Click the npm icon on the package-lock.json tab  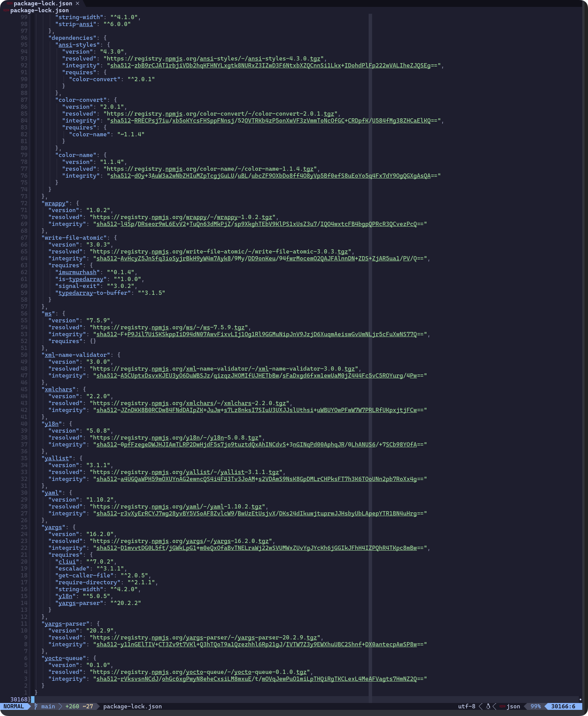(10, 3)
